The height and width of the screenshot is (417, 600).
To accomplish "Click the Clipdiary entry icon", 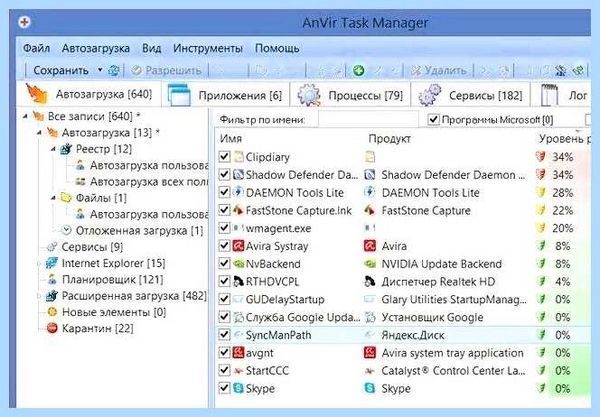I will click(239, 157).
